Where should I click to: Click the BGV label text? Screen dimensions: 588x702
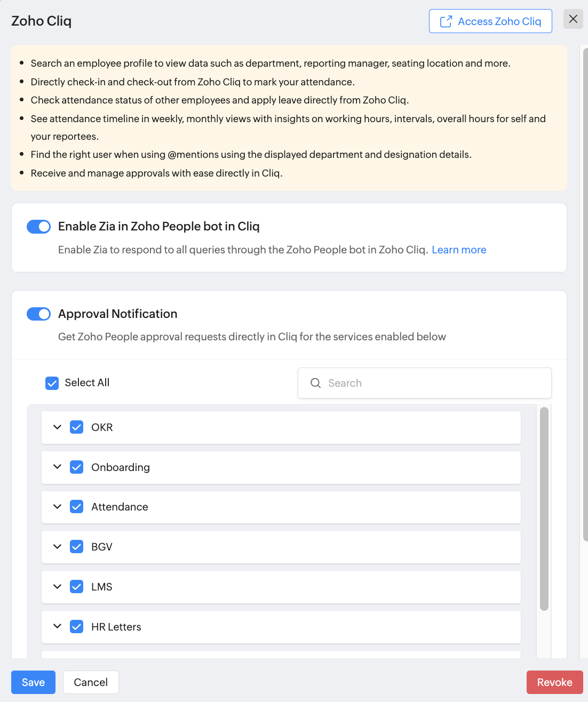[102, 547]
